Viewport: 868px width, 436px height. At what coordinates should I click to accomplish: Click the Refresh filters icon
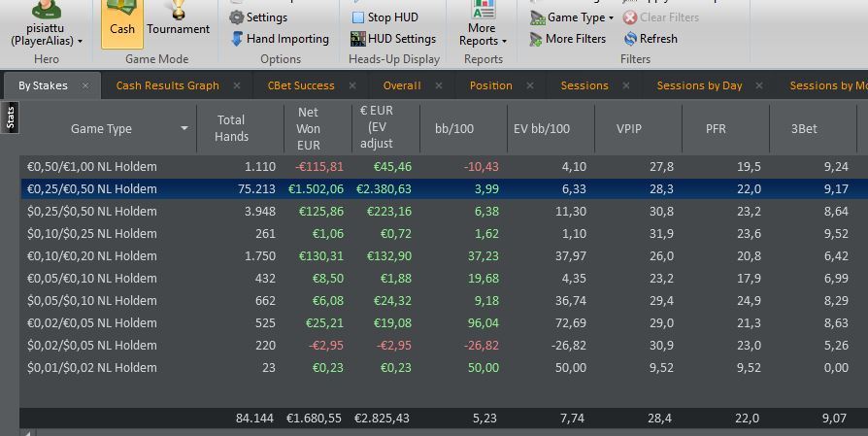630,39
